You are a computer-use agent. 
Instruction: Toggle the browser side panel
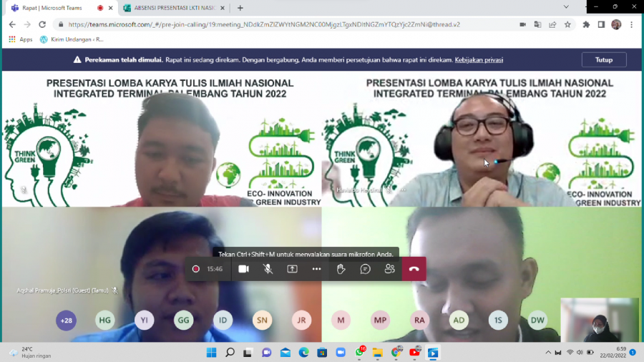point(601,24)
